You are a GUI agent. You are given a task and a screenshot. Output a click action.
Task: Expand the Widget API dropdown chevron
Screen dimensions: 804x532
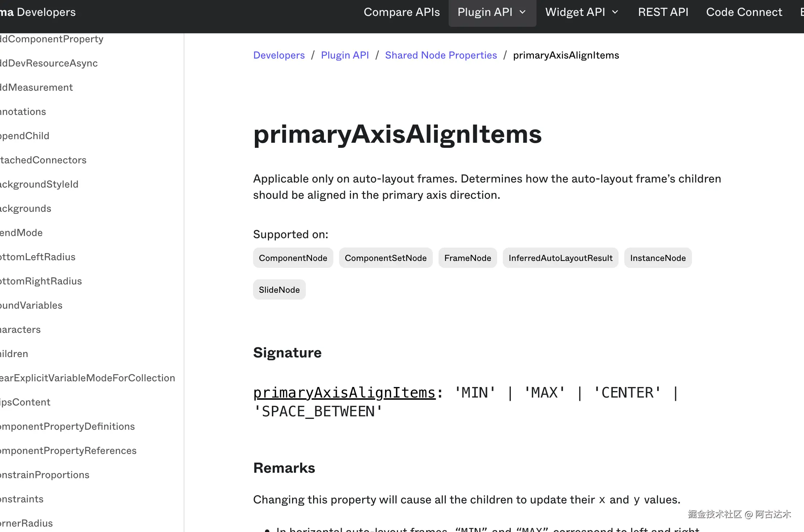[x=615, y=12]
